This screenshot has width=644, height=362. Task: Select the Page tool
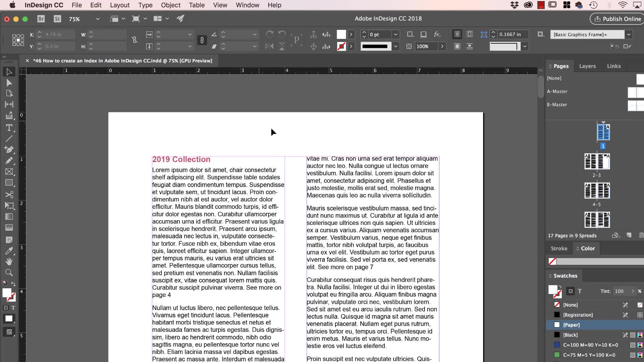point(9,94)
